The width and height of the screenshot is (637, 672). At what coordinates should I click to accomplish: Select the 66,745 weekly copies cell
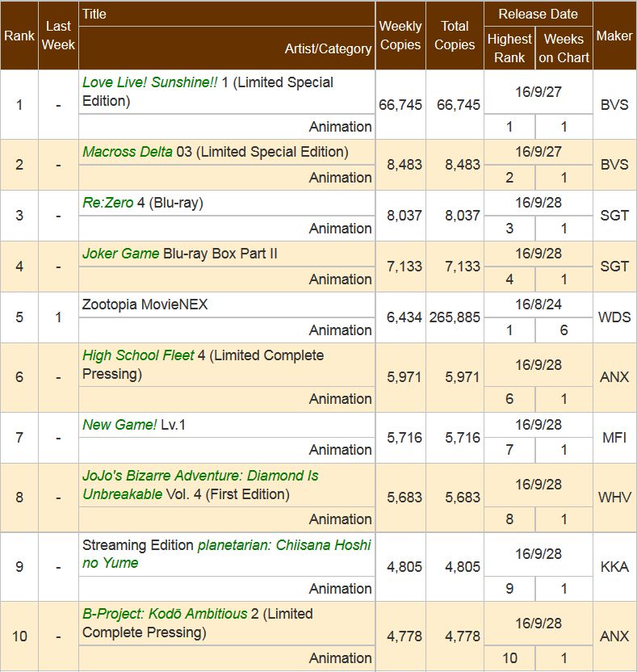(400, 105)
